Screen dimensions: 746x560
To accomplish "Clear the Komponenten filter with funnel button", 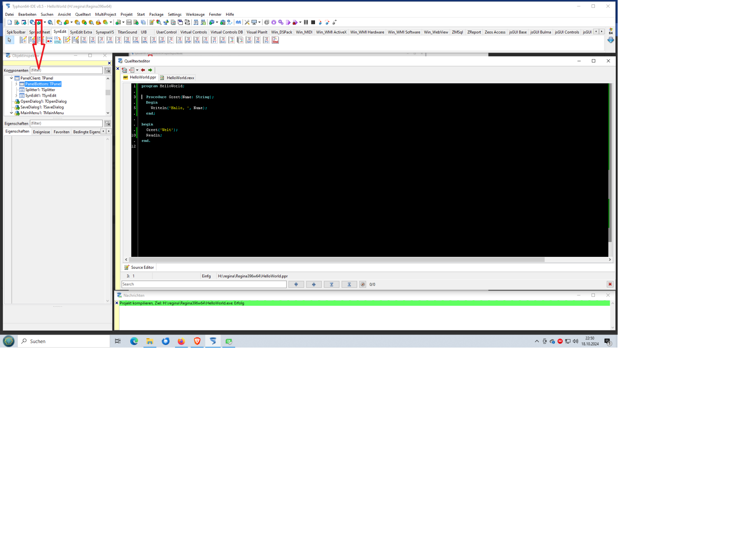I will [107, 71].
